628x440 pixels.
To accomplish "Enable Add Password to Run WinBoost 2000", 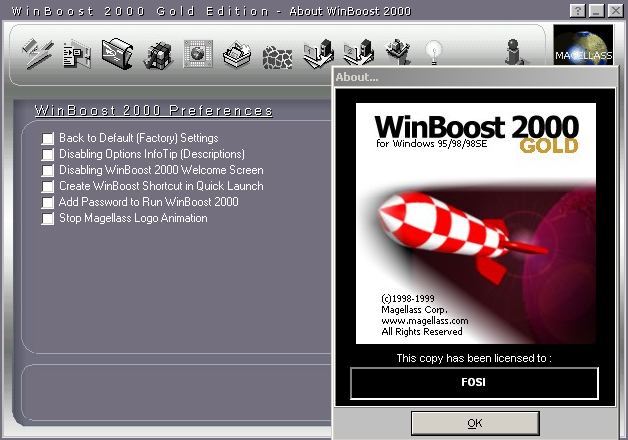I will (48, 203).
